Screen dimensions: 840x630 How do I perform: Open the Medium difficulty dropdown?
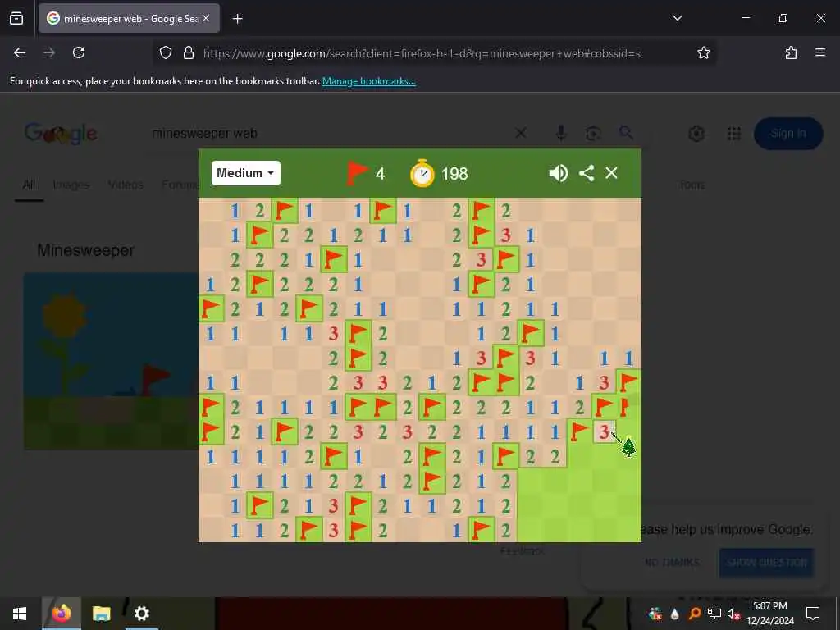point(246,173)
